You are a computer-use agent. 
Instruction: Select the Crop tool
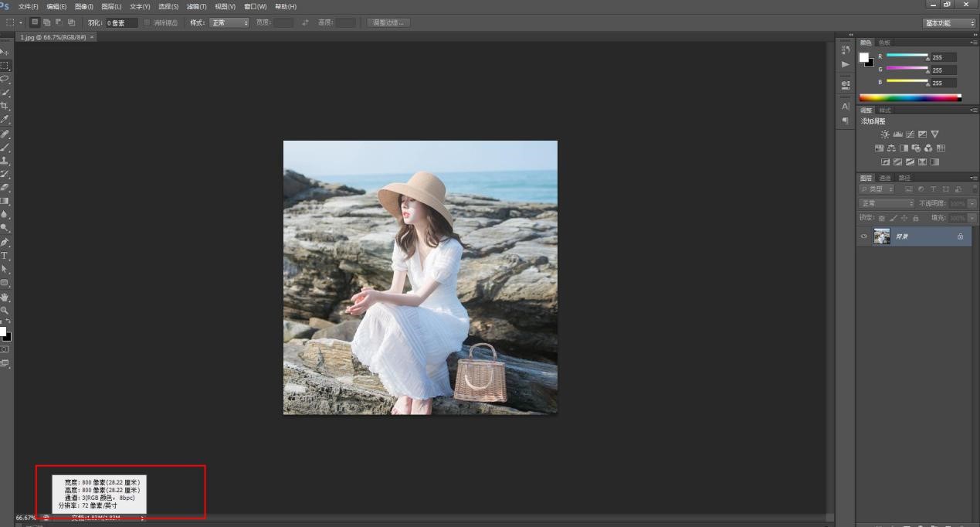click(5, 106)
